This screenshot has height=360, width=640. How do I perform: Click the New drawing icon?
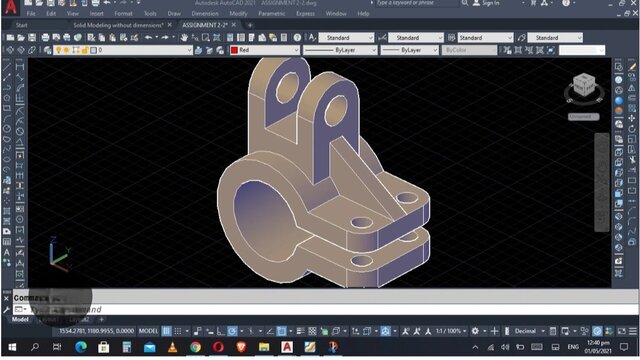coord(10,38)
